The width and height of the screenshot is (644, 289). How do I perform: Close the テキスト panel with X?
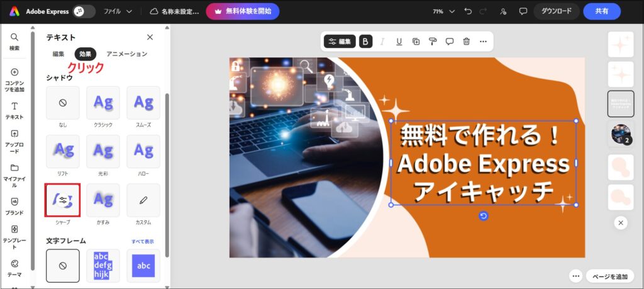coord(150,37)
